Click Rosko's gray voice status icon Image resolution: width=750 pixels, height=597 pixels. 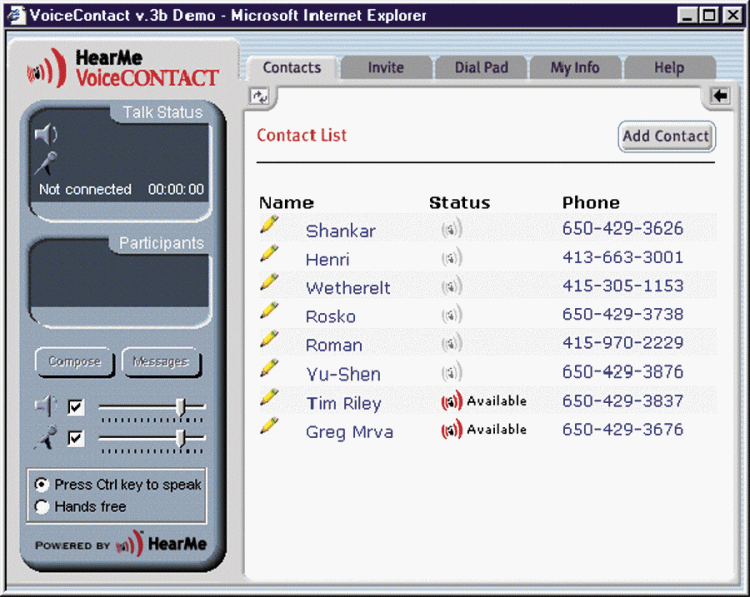452,315
